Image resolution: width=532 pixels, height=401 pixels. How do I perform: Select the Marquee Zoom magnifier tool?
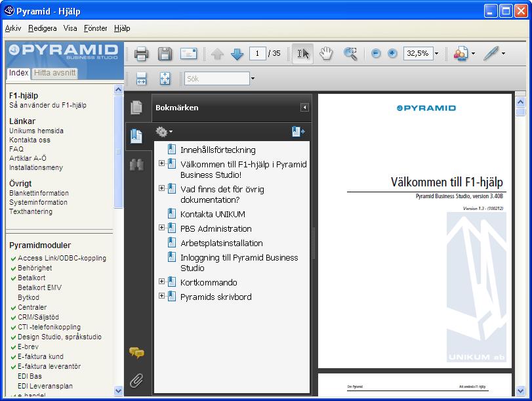coord(350,54)
